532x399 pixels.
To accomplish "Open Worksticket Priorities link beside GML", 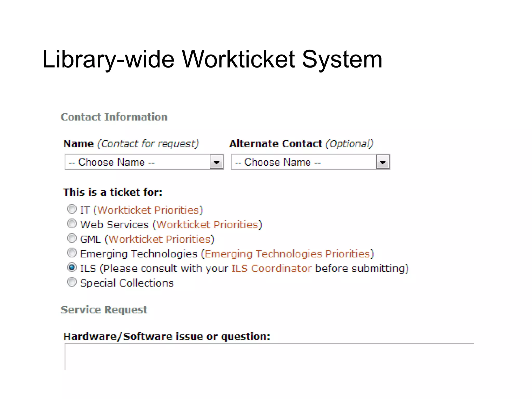I will (x=159, y=239).
